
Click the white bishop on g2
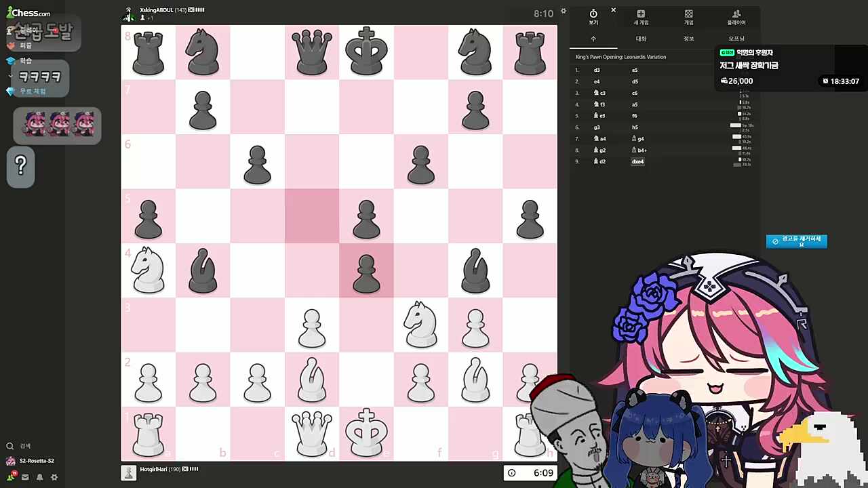(x=475, y=379)
